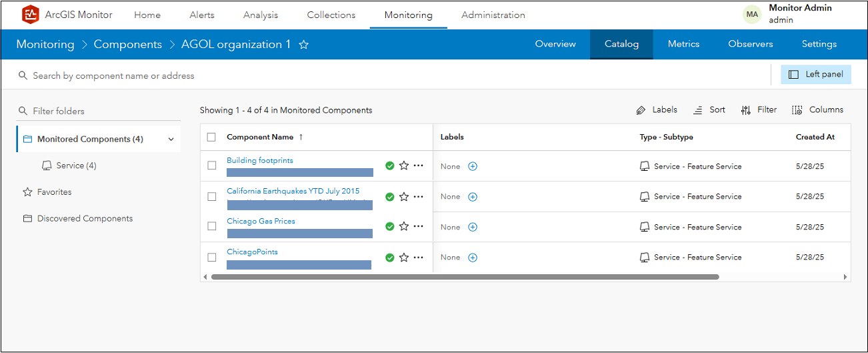Switch to the Metrics tab
Screen dimensions: 868x353
(x=683, y=44)
